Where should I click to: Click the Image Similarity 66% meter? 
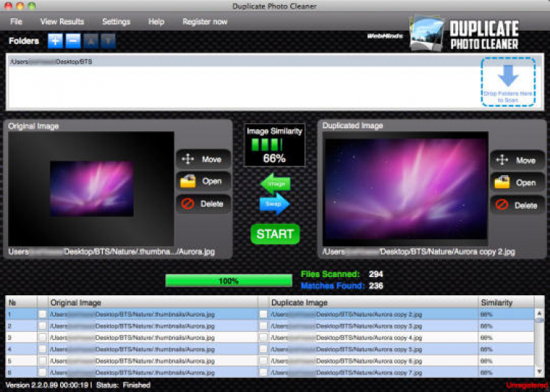(275, 145)
